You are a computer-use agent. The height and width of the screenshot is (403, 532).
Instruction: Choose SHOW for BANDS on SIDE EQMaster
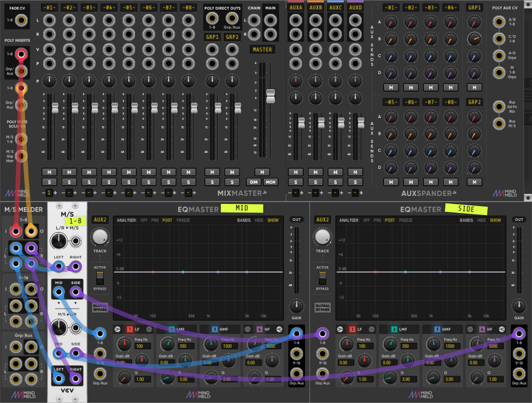pos(495,220)
